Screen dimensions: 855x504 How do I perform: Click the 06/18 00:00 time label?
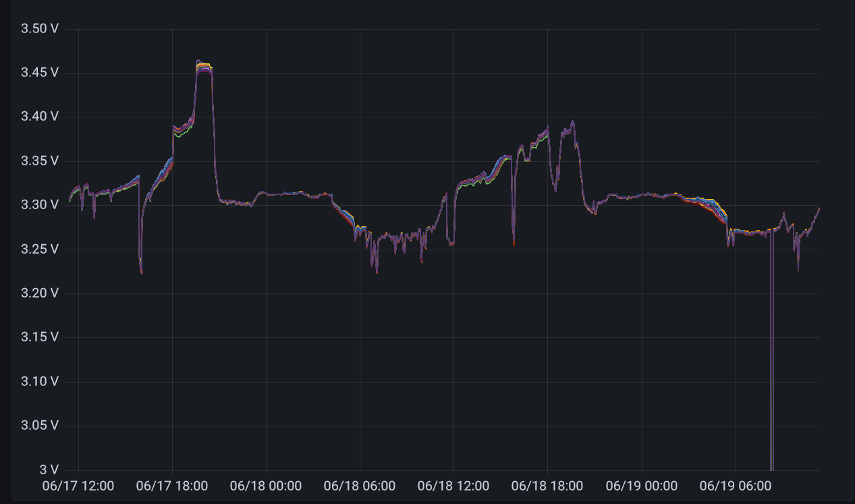pyautogui.click(x=266, y=486)
